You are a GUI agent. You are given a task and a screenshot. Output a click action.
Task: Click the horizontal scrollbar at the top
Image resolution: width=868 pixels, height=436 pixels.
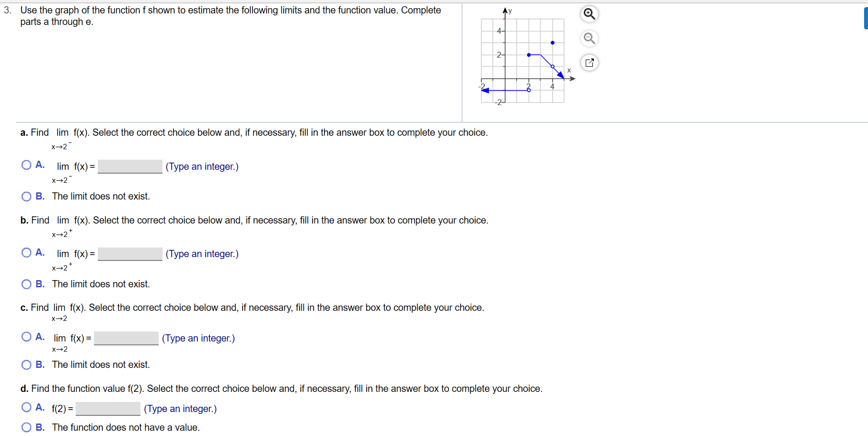click(x=431, y=1)
